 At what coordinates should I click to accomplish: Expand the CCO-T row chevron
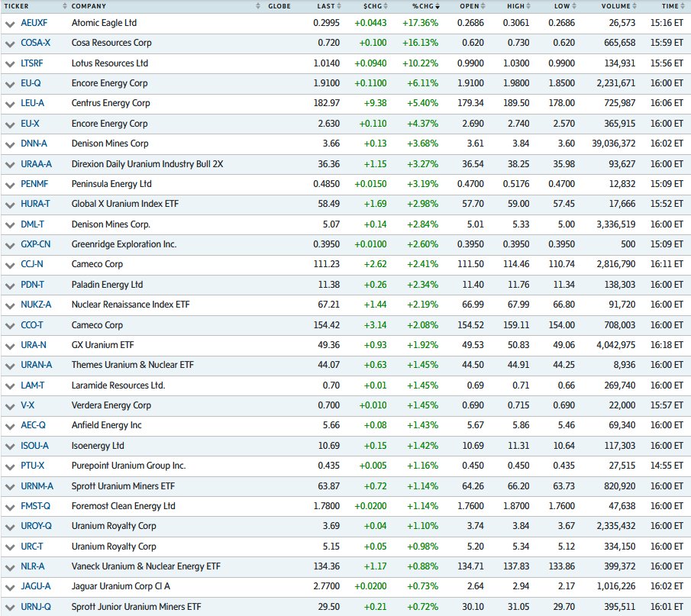[x=10, y=327]
